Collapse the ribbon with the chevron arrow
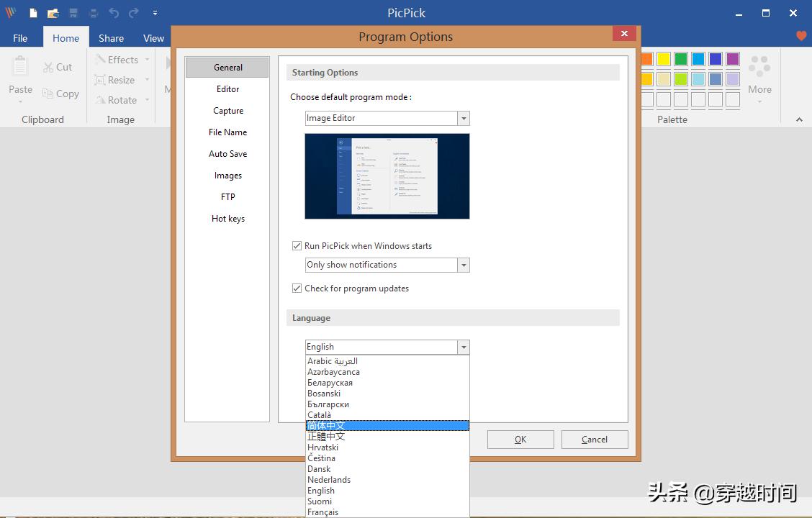The height and width of the screenshot is (518, 812). coord(799,120)
